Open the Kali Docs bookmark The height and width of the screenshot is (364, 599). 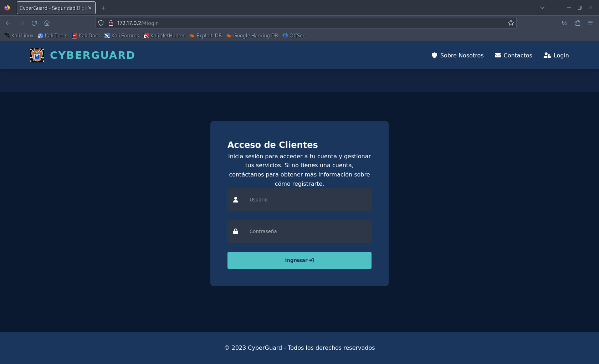[x=86, y=36]
